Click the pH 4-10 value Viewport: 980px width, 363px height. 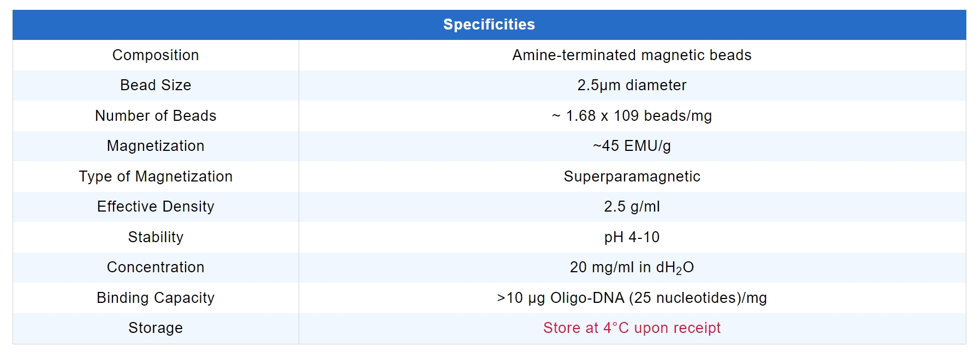(x=632, y=237)
